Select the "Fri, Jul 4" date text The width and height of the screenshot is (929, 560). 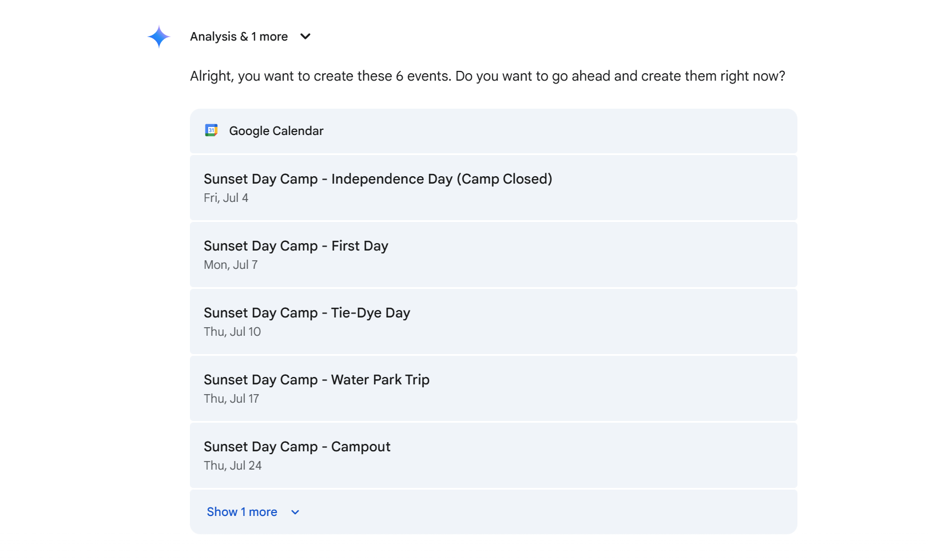click(226, 198)
